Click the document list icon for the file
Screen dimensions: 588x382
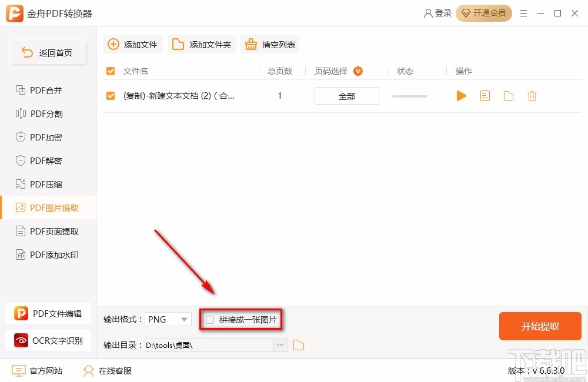[x=485, y=95]
